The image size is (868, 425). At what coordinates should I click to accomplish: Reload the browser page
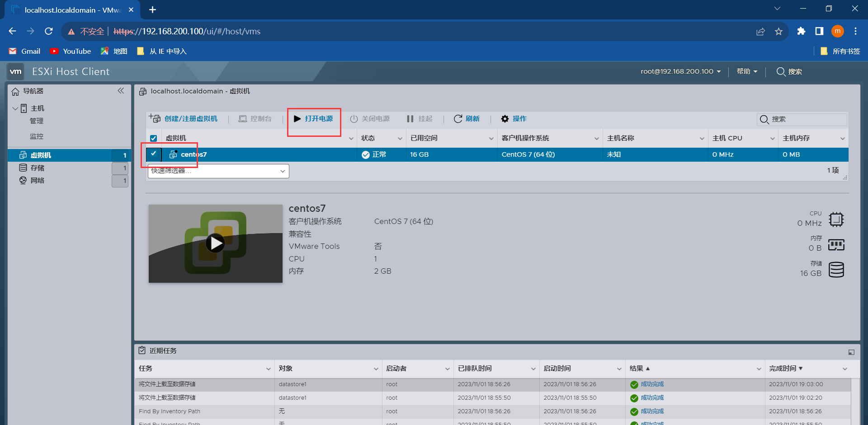click(49, 31)
